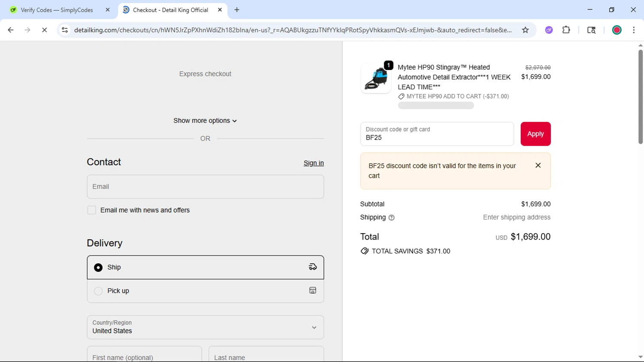Open the Country/Region dropdown
The height and width of the screenshot is (362, 644).
pyautogui.click(x=205, y=327)
